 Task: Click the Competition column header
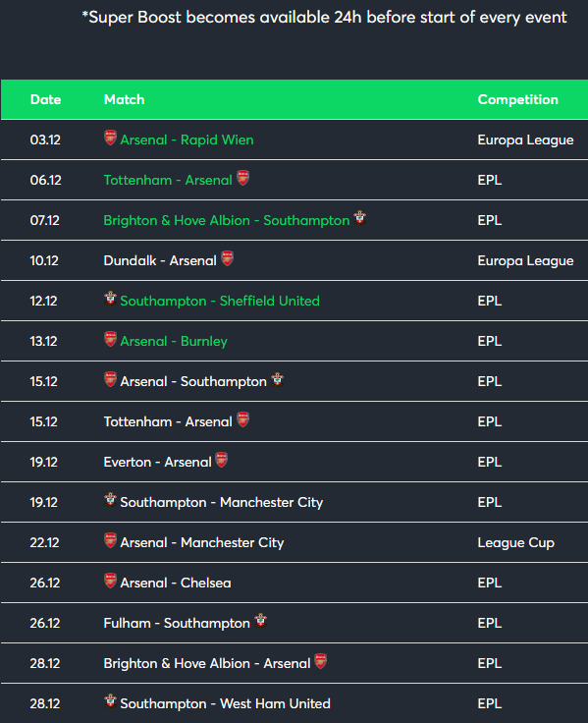[517, 99]
